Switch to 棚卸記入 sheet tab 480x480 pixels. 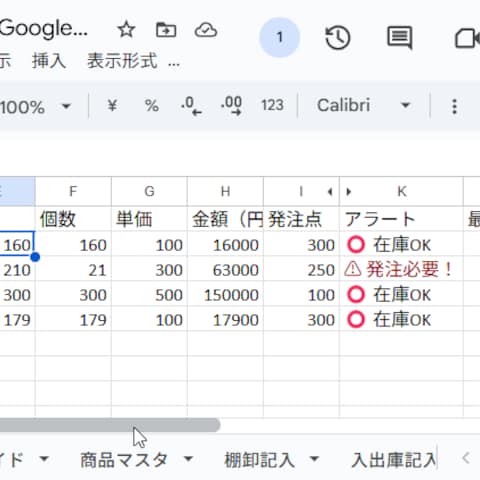tap(260, 460)
